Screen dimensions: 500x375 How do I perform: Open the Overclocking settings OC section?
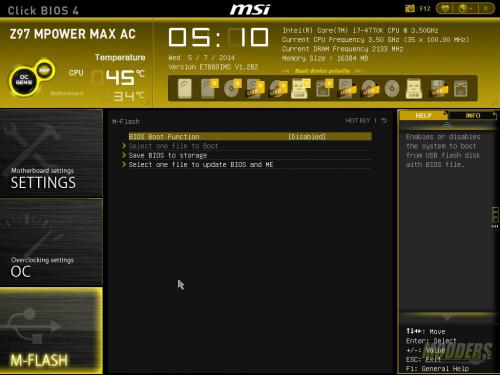(x=51, y=242)
